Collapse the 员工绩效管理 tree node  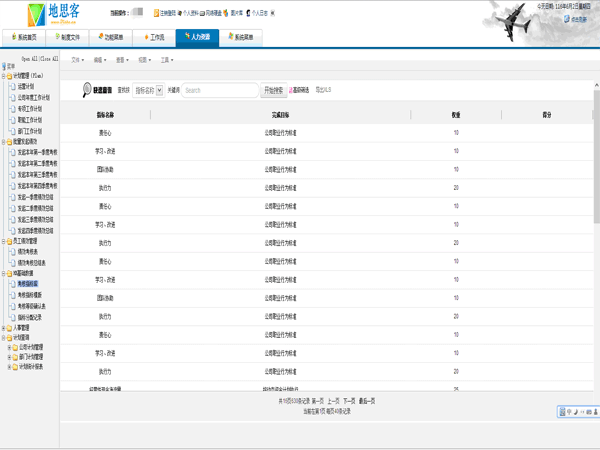pos(3,241)
